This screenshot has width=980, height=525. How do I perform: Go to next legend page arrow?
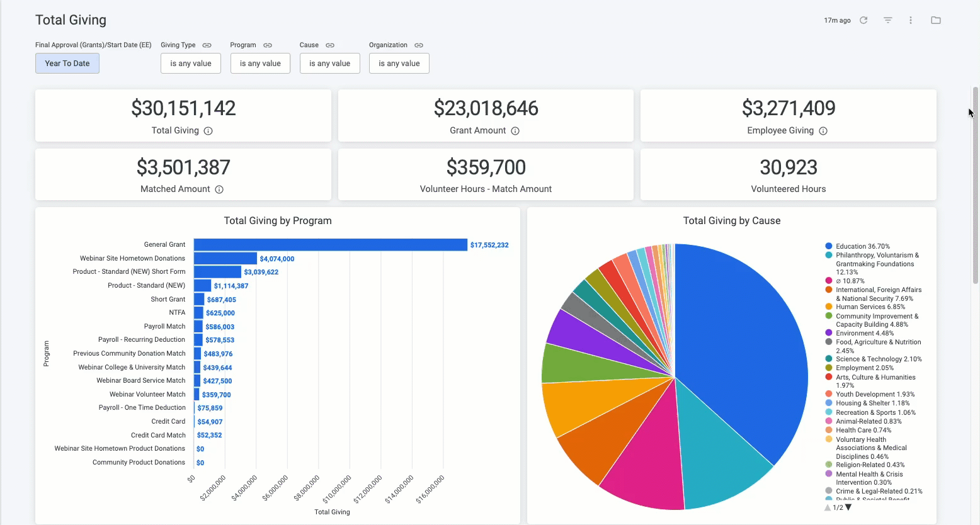click(x=848, y=507)
